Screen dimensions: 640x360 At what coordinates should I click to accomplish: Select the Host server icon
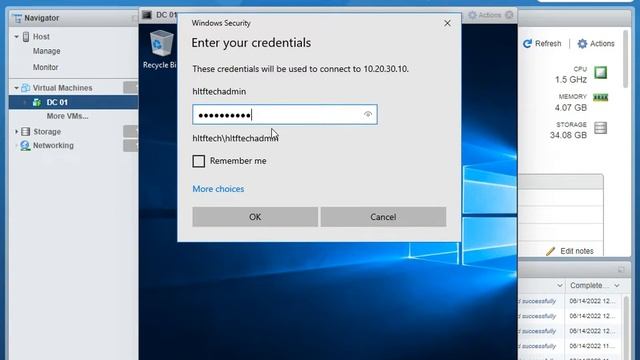pos(26,37)
